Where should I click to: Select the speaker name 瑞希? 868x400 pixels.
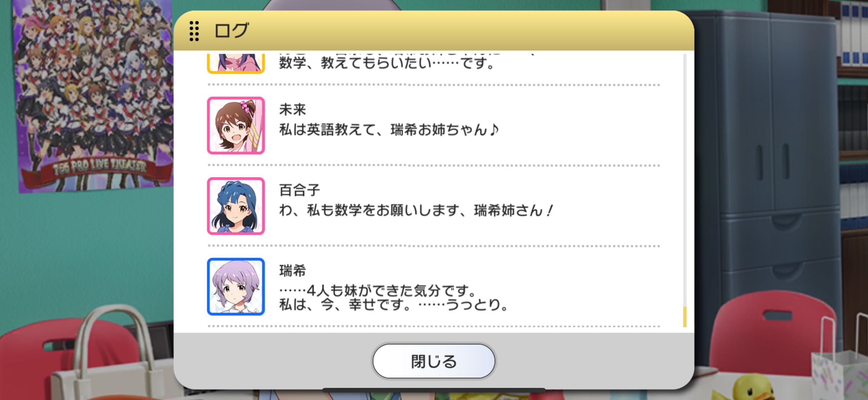(x=292, y=271)
